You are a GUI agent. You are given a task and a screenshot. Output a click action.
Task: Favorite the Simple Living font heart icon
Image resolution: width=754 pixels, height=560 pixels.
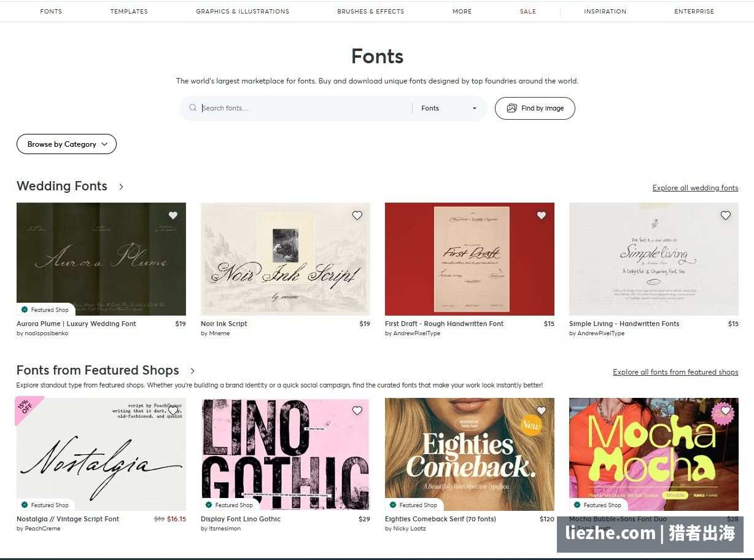coord(726,216)
